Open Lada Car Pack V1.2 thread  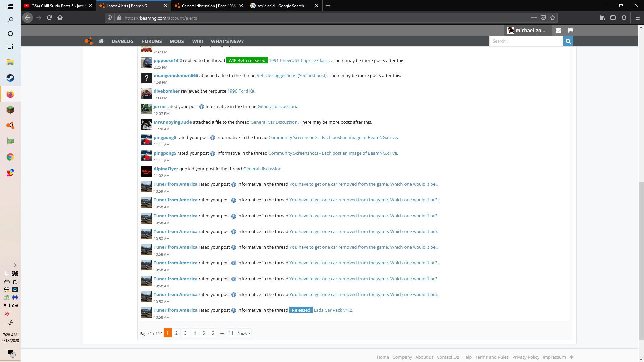point(333,310)
